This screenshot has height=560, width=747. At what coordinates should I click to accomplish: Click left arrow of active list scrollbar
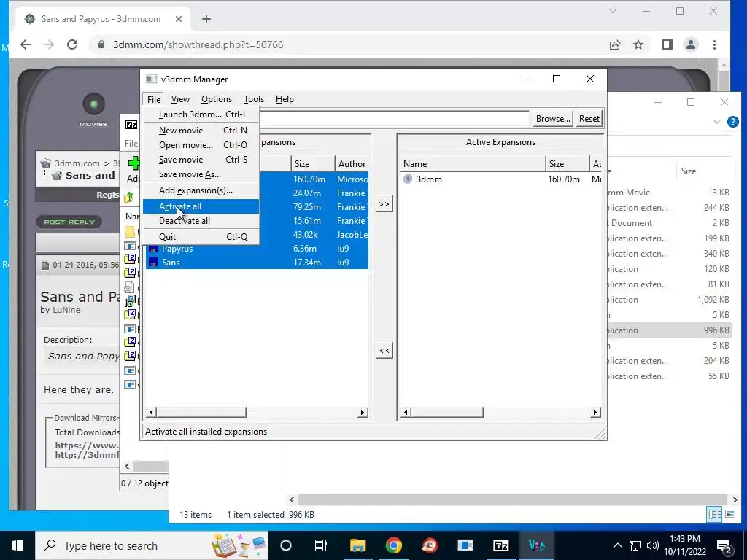[406, 413]
